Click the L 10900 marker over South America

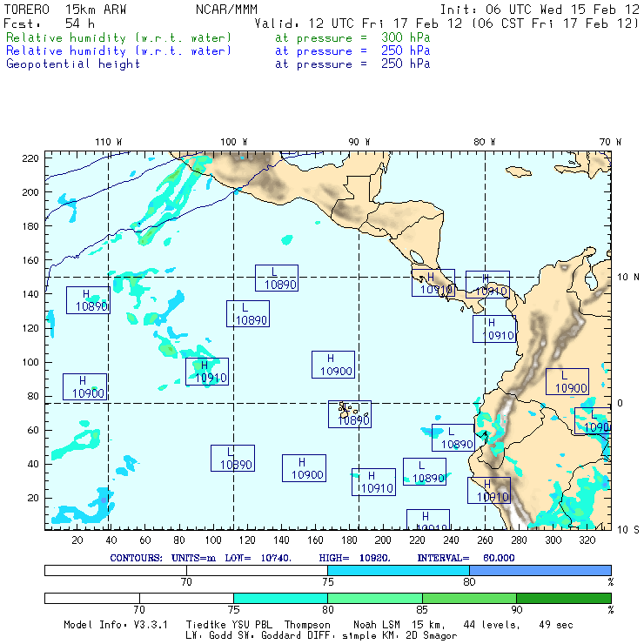point(567,381)
